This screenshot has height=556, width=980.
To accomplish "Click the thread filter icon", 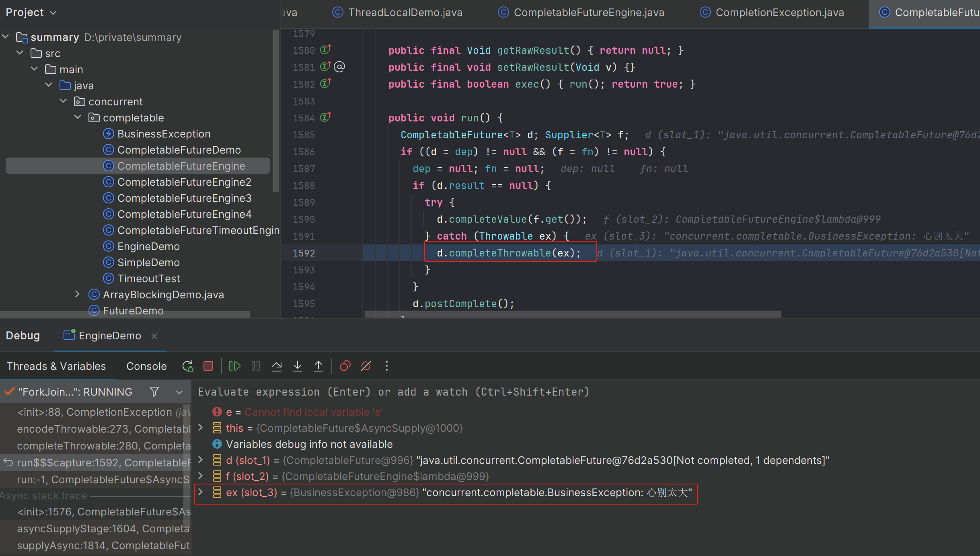I will tap(154, 392).
